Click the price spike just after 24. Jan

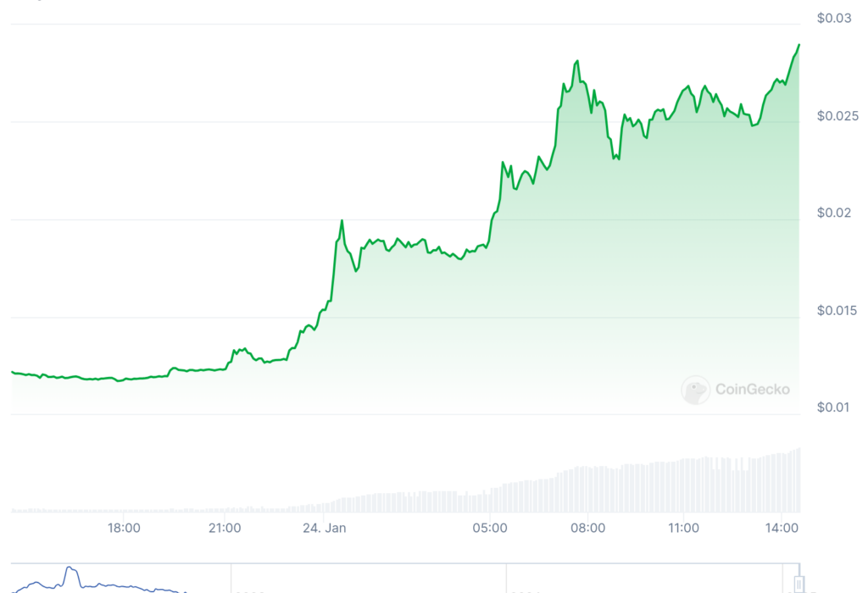coord(342,221)
